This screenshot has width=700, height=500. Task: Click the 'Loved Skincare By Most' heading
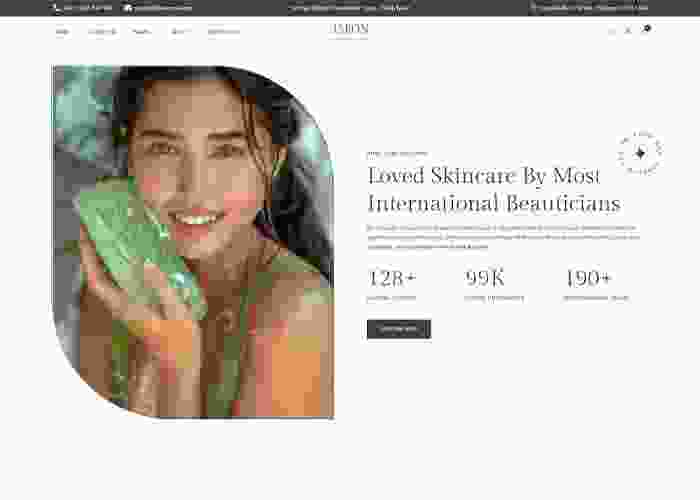click(x=484, y=176)
